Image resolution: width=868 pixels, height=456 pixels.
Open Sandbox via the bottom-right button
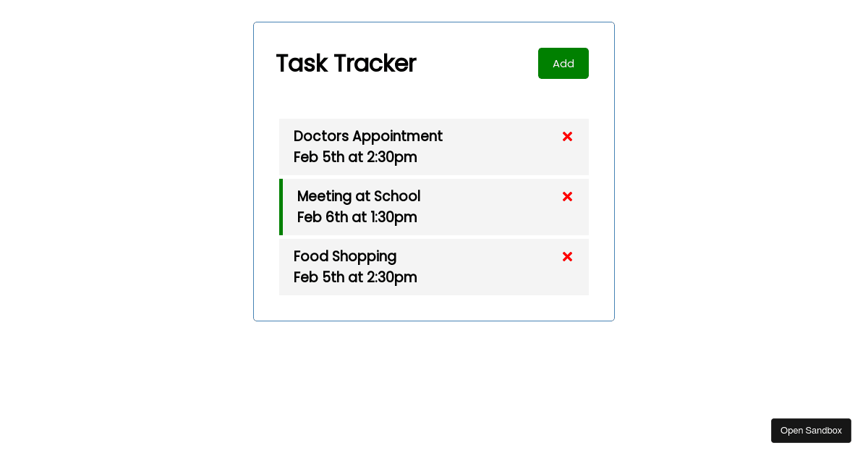[811, 430]
